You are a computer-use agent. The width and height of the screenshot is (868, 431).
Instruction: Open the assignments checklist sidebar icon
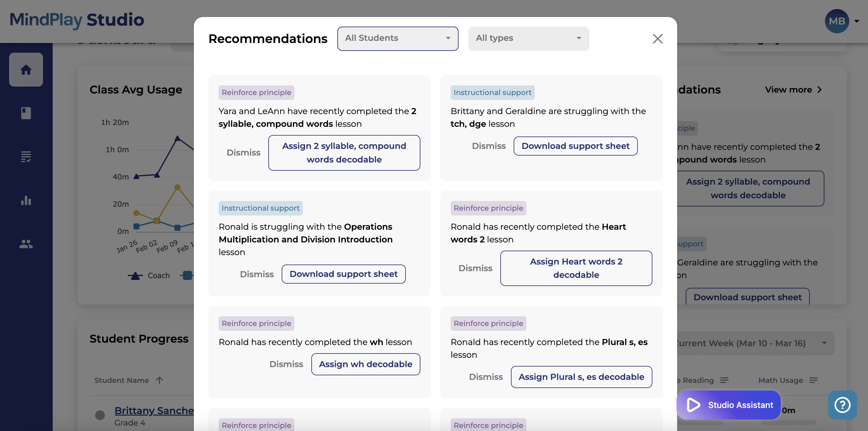click(26, 156)
